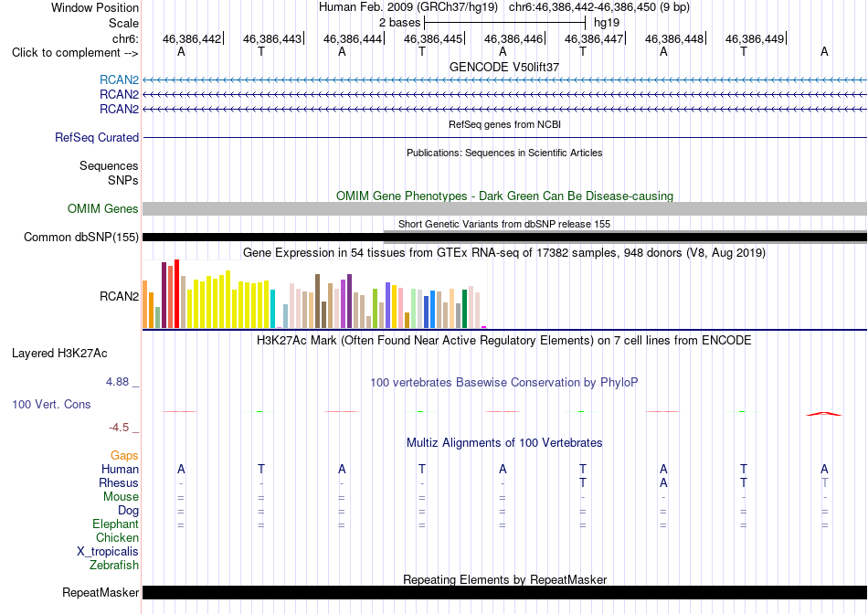
Task: Click the Sequences track label
Action: point(109,165)
